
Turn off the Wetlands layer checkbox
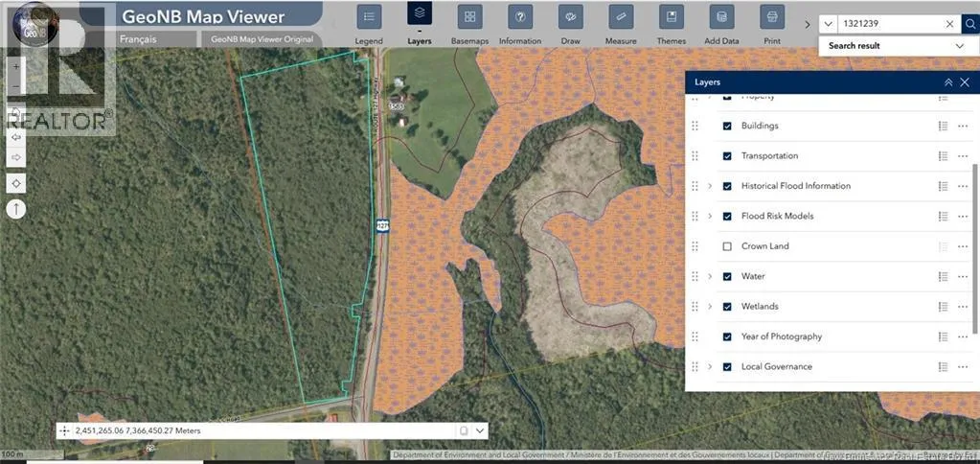tap(727, 307)
